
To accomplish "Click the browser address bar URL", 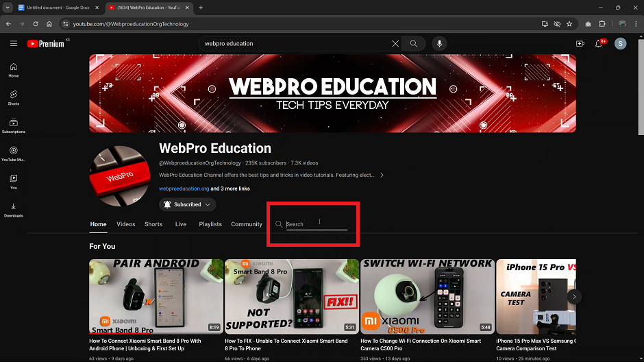I will 131,24.
